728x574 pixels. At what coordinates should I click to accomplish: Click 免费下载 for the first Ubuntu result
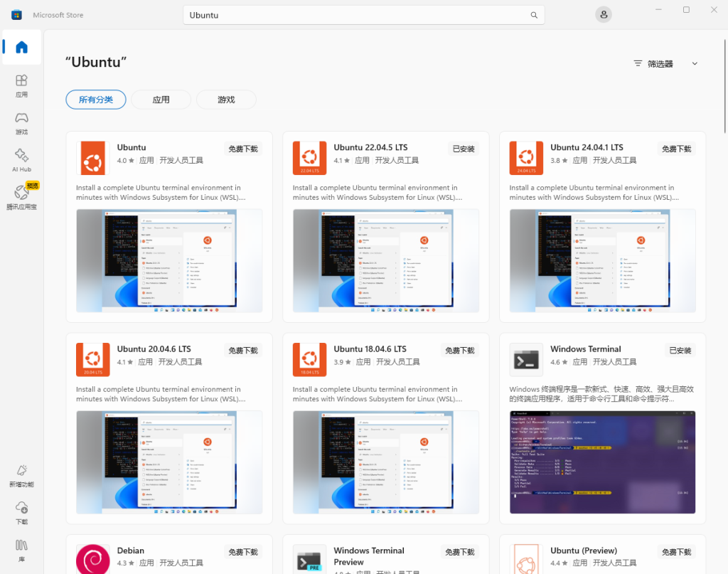(x=242, y=149)
